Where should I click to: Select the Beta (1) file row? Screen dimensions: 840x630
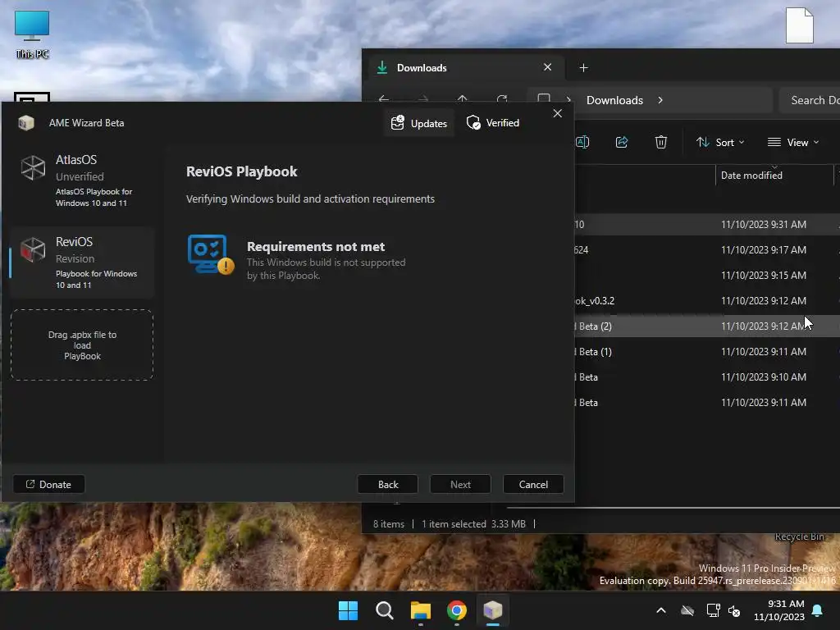click(707, 352)
